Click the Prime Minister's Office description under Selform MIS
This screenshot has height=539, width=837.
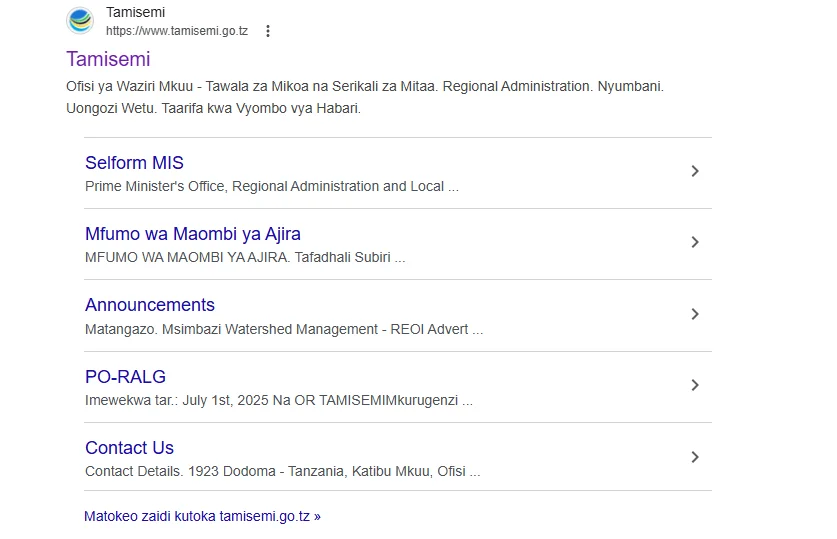click(x=271, y=186)
